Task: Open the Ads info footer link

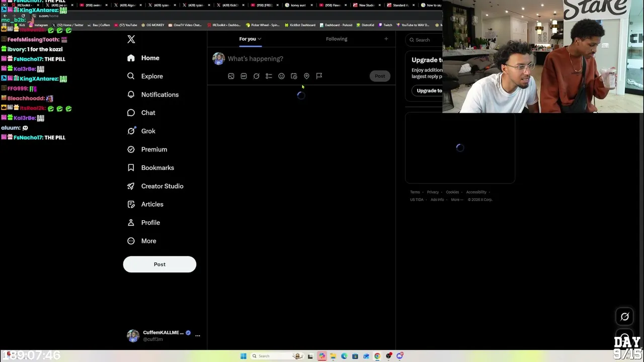Action: pos(437,200)
